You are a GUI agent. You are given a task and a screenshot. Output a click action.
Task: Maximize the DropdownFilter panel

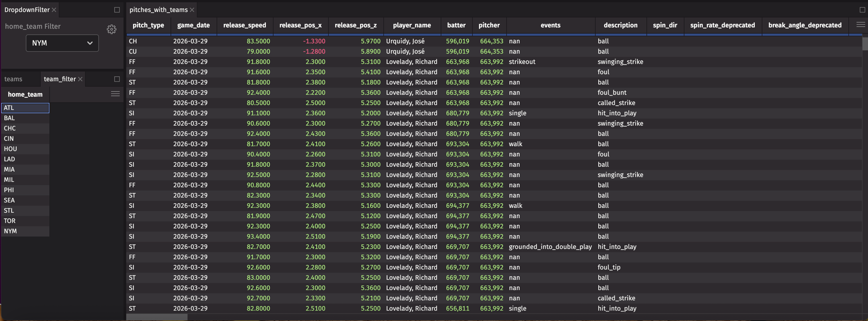pos(117,10)
